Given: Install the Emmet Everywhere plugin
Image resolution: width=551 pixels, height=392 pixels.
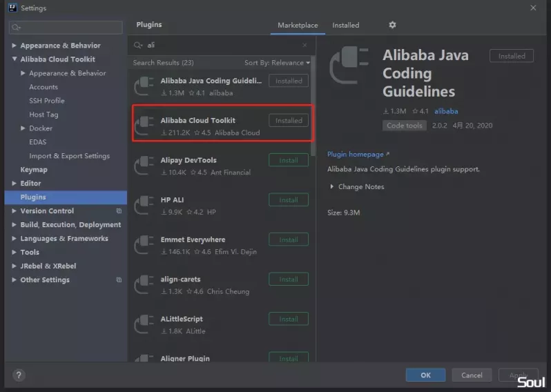Looking at the screenshot, I should point(289,239).
